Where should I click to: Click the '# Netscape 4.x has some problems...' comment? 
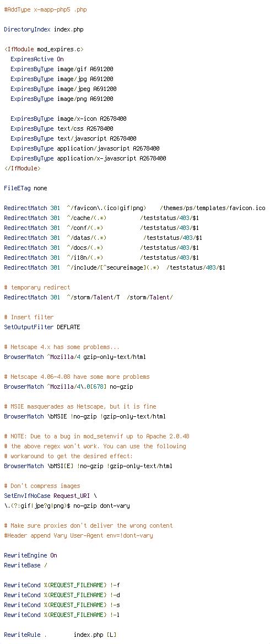tap(62, 347)
